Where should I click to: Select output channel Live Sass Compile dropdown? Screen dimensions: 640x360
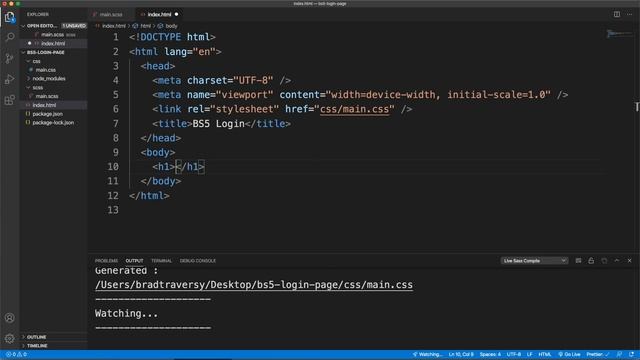click(534, 260)
